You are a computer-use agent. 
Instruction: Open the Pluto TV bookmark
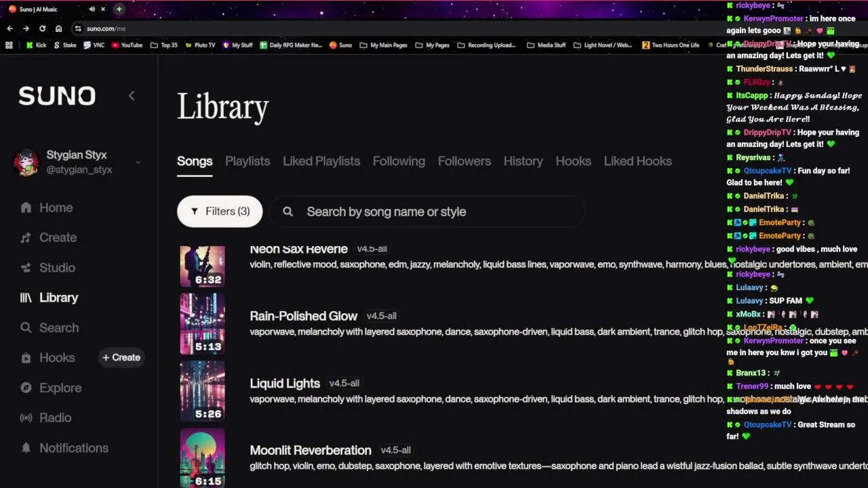(x=200, y=45)
